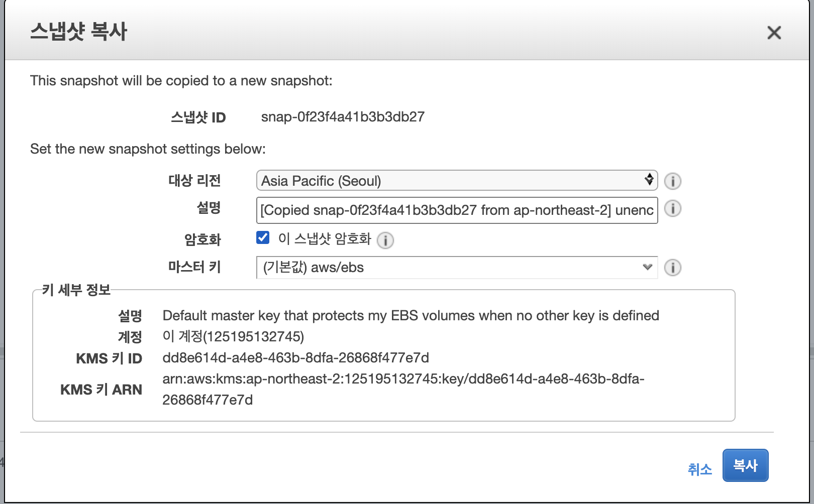The height and width of the screenshot is (504, 814).
Task: Click the 대상 리전 field label
Action: point(194,181)
